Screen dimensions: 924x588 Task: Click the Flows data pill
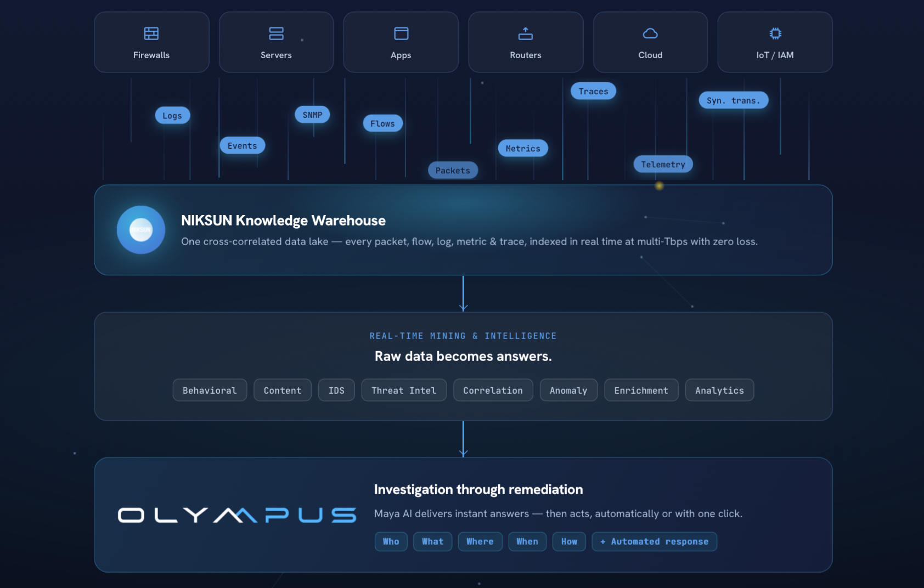coord(382,123)
